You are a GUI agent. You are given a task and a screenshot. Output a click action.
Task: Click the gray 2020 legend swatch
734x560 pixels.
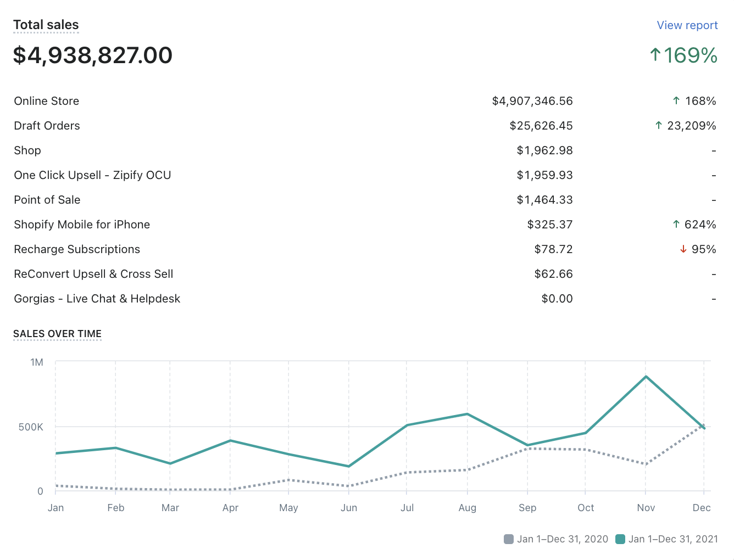[x=509, y=539]
